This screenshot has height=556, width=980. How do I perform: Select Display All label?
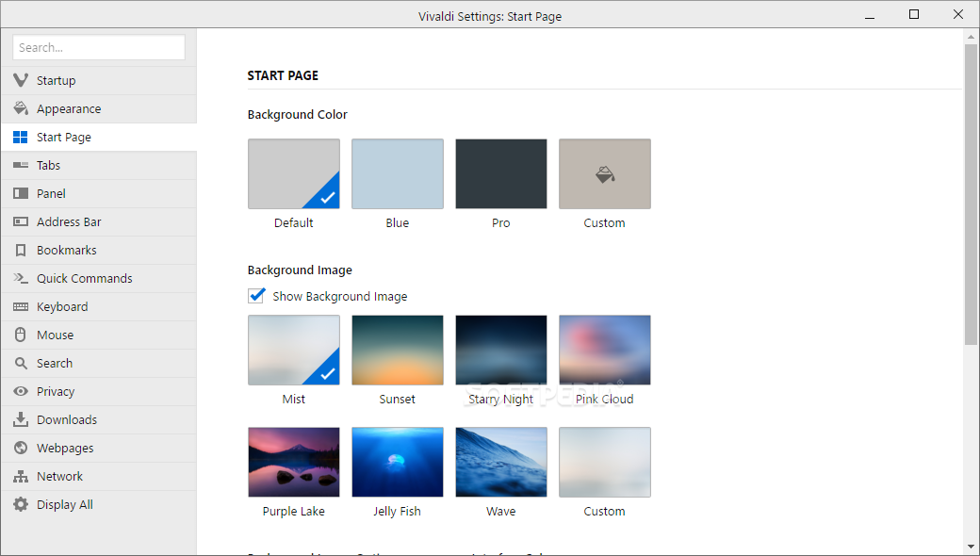click(x=64, y=505)
